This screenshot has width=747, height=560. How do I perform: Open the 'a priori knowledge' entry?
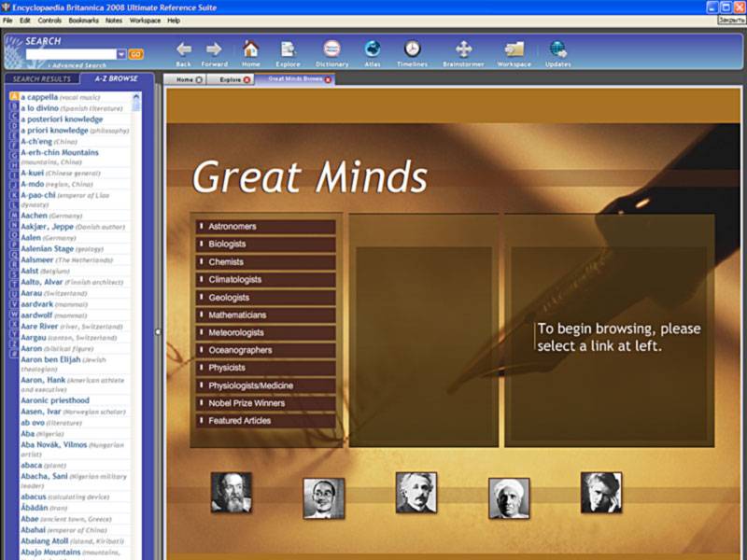[54, 131]
